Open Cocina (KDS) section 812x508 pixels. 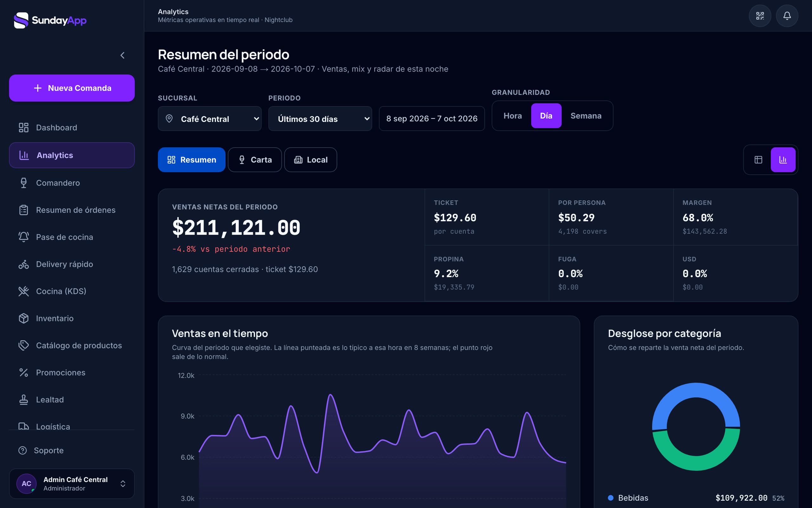(x=72, y=291)
